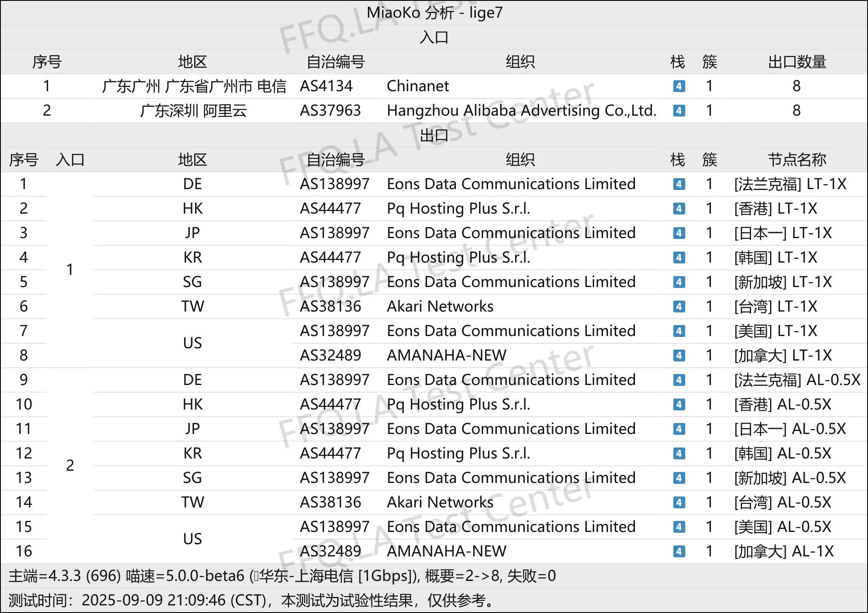Click the IPv4 icon beside [韩国] LT-1X
This screenshot has width=868, height=613.
pyautogui.click(x=679, y=258)
